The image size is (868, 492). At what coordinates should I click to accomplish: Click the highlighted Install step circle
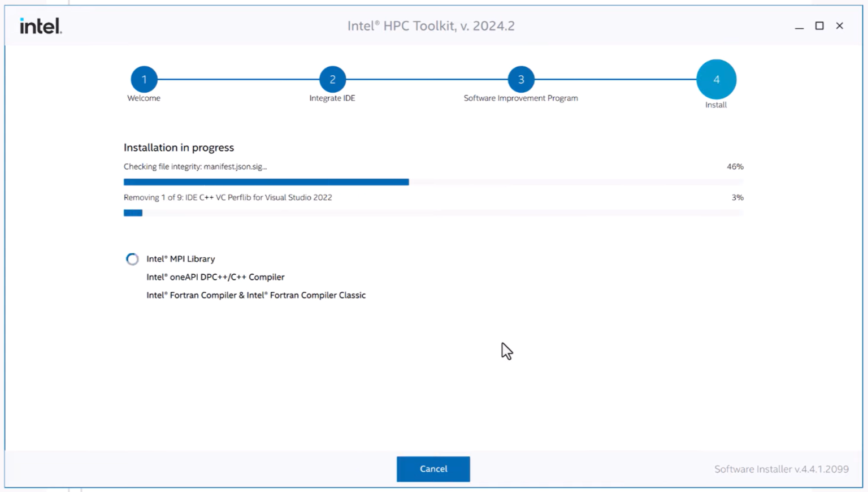(716, 79)
